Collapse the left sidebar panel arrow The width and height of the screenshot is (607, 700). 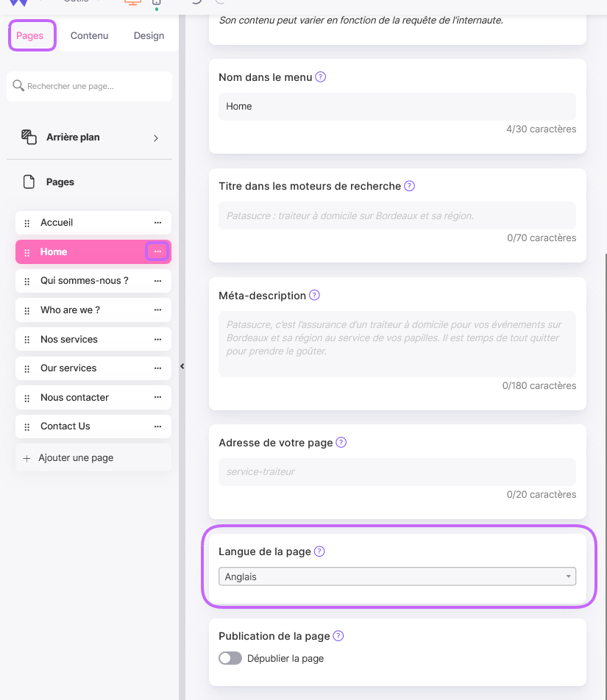point(182,366)
